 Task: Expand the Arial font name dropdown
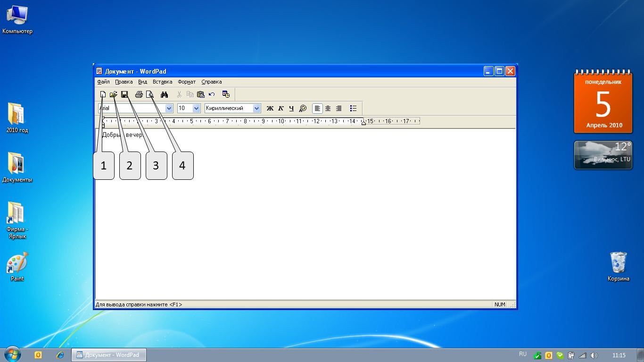point(169,109)
